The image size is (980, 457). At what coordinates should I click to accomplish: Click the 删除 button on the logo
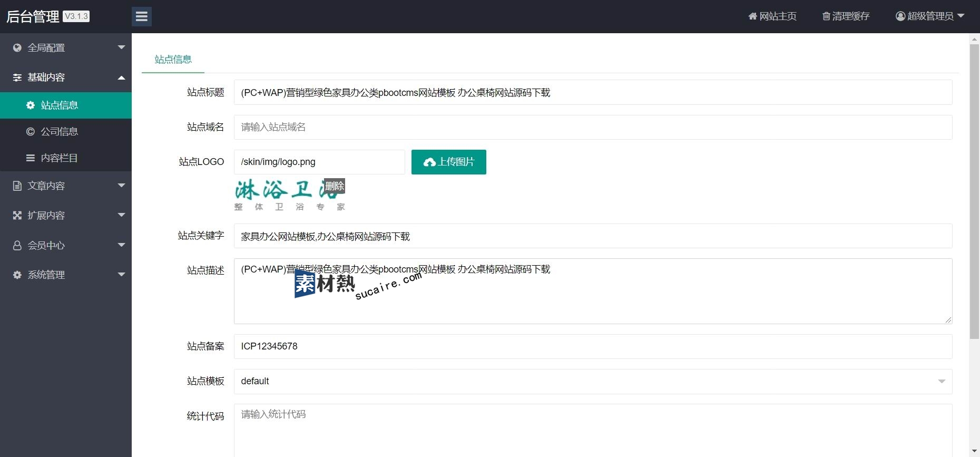(x=335, y=186)
